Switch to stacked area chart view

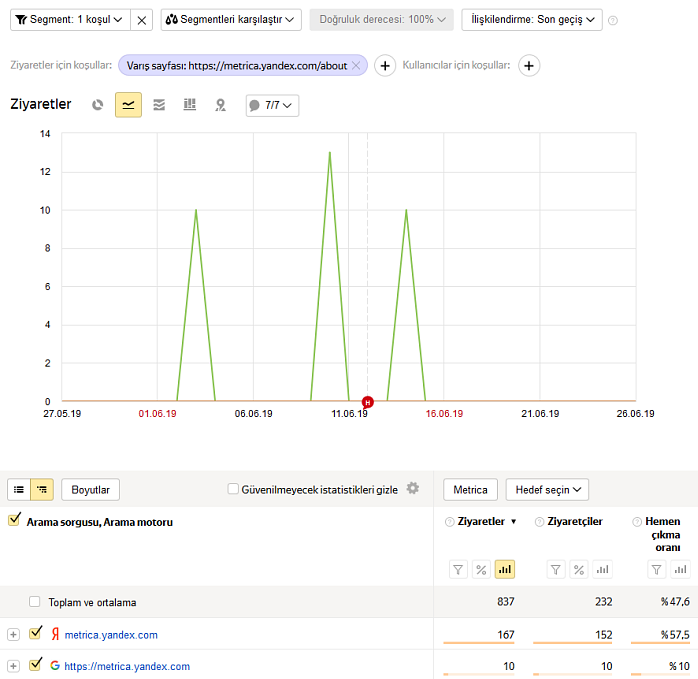tap(159, 105)
